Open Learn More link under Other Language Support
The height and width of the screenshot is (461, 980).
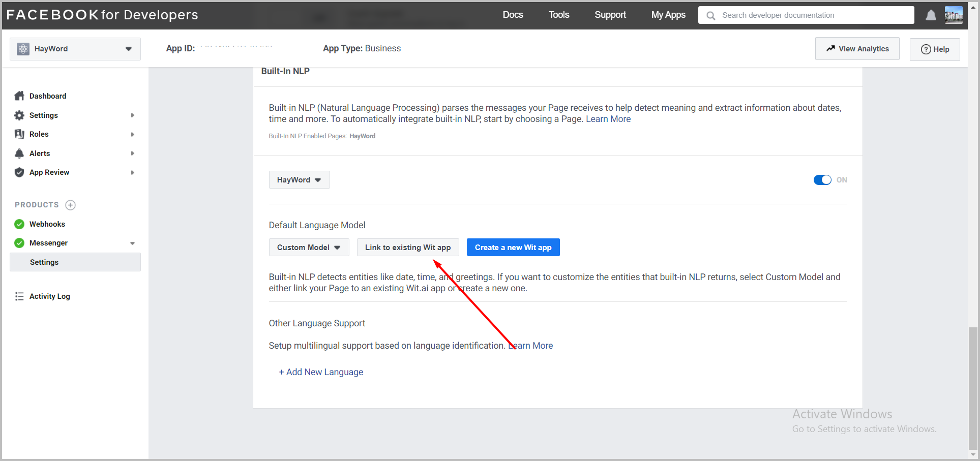(x=530, y=346)
